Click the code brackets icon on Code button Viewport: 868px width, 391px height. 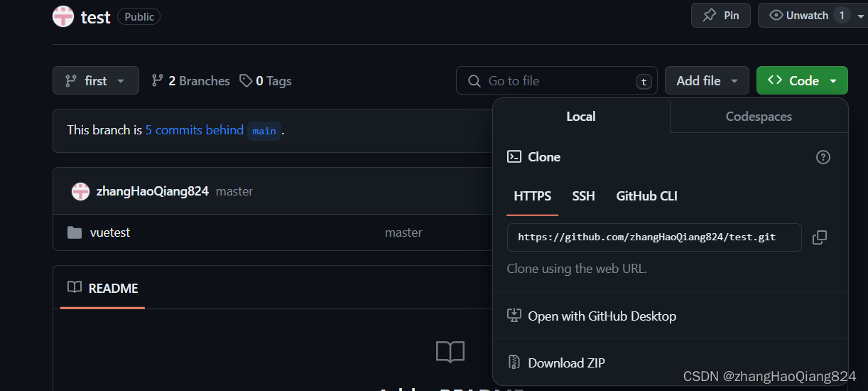775,80
